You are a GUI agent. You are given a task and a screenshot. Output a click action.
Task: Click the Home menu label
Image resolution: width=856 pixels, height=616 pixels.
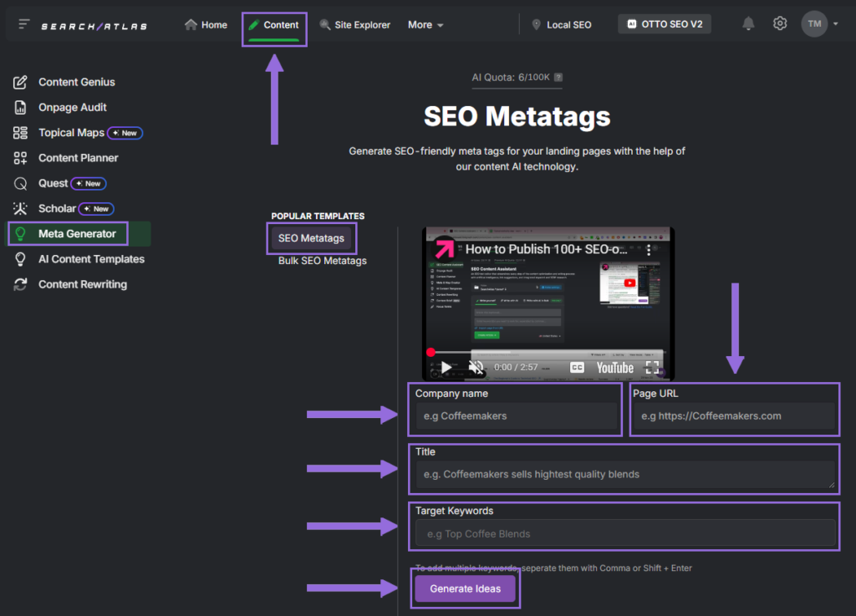(214, 24)
